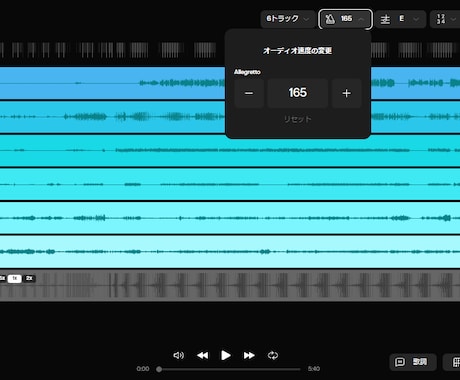Screen dimensions: 460x380
Task: Click the 5:40 total duration label
Action: [x=314, y=369]
